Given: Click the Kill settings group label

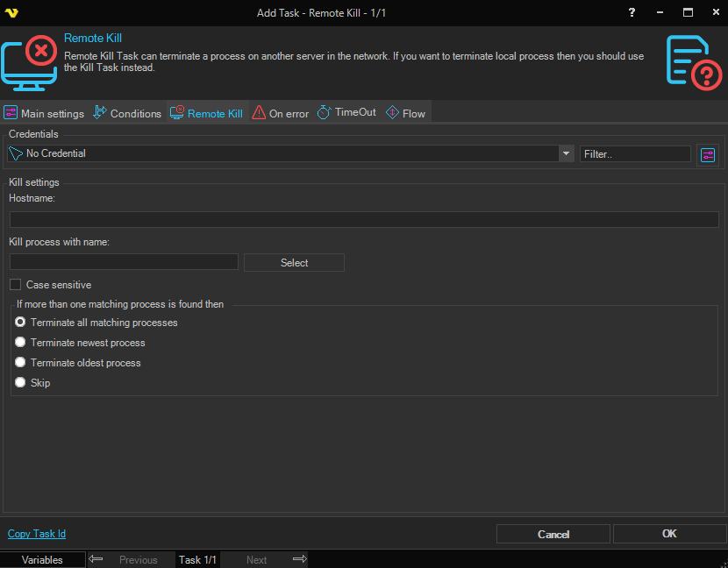Looking at the screenshot, I should (34, 182).
